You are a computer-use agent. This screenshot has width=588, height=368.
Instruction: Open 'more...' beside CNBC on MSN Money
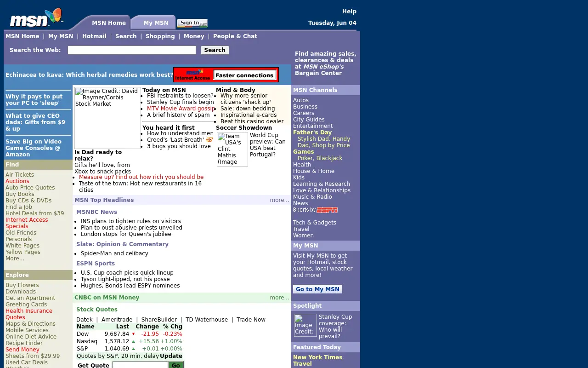[280, 298]
